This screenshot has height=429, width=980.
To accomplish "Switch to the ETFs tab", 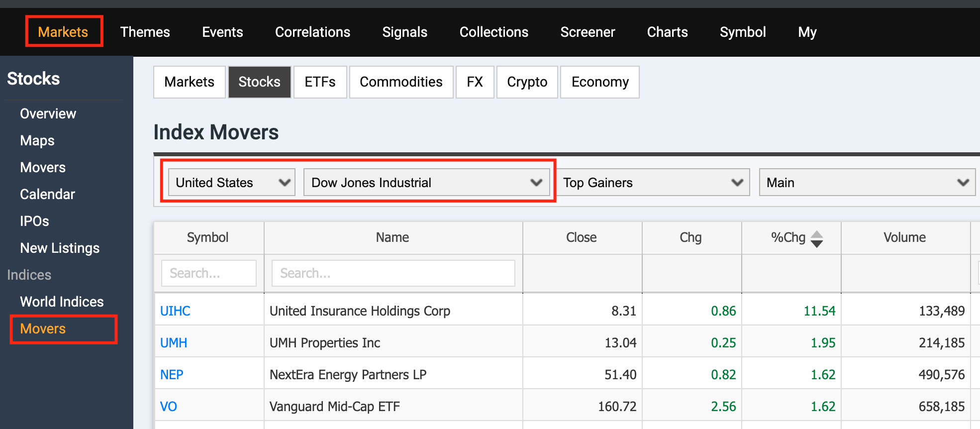I will [x=320, y=82].
